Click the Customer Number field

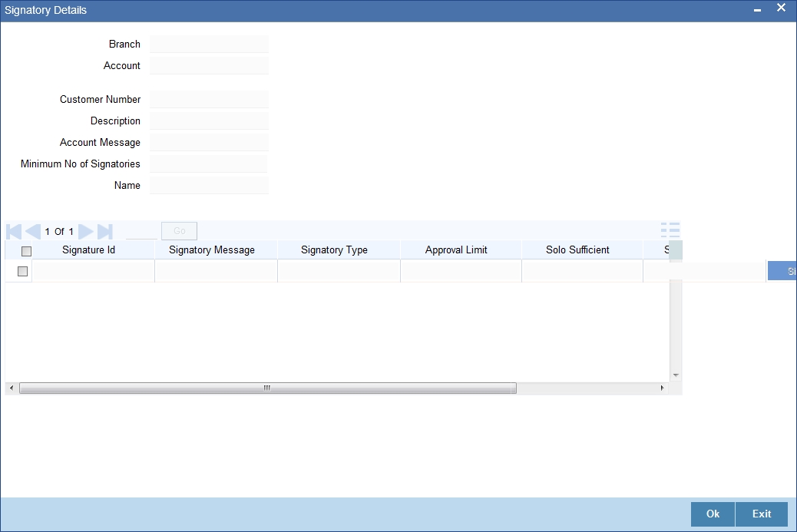(209, 100)
